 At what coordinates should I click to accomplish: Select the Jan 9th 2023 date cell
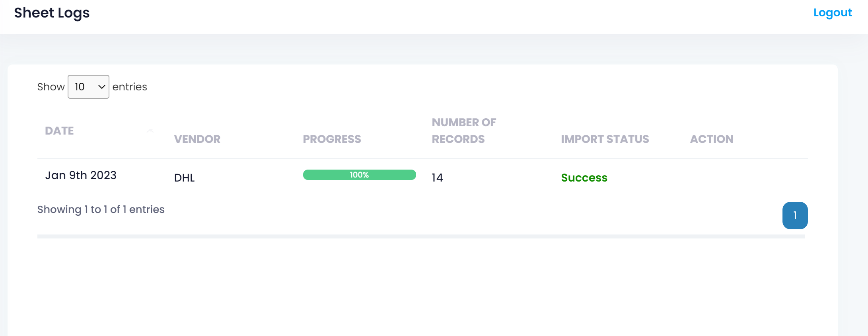coord(81,175)
